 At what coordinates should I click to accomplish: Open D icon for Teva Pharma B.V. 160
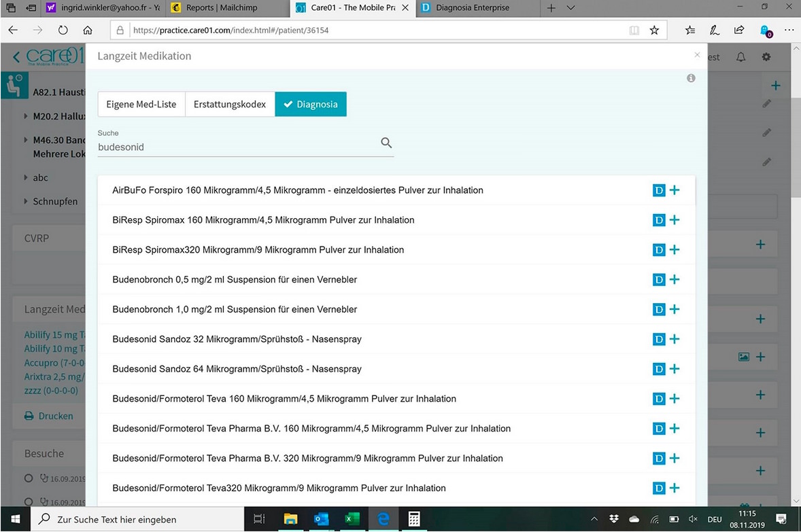[x=659, y=428]
